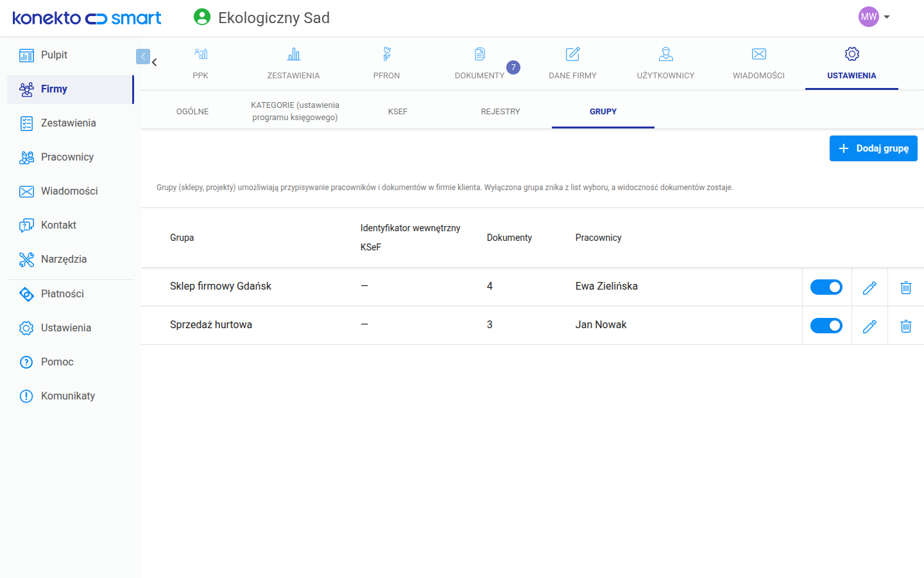Disable the Sklep firmowy Gdańsk group toggle
The width and height of the screenshot is (924, 578).
[x=826, y=287]
